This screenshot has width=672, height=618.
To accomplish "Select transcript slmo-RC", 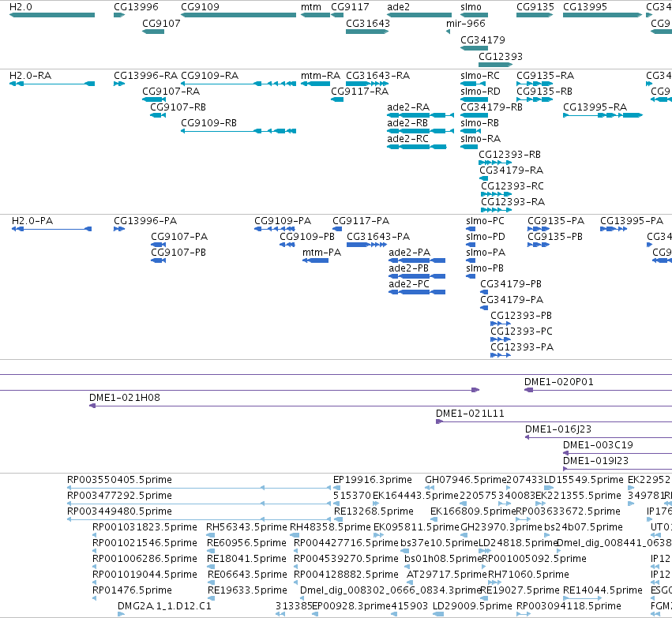I will coord(473,84).
